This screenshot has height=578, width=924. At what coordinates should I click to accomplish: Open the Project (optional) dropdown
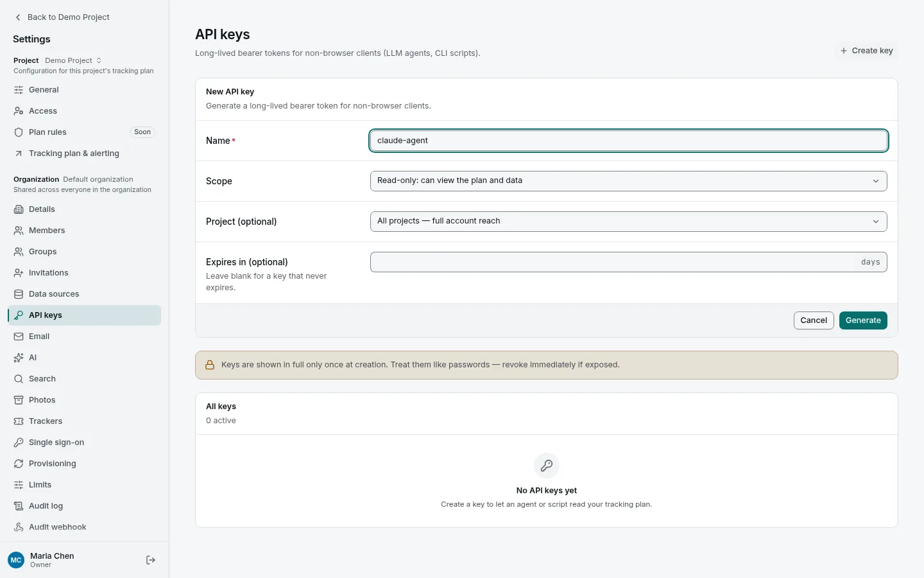[629, 222]
